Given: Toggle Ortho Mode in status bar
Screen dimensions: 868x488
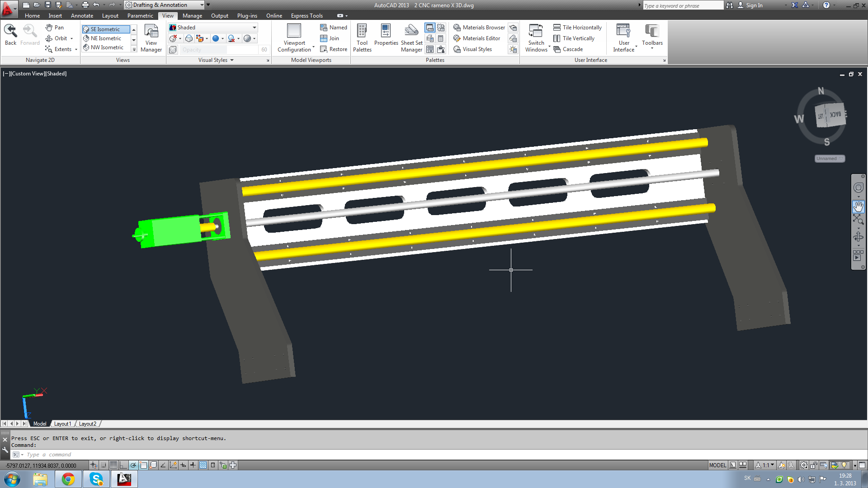Looking at the screenshot, I should point(123,465).
